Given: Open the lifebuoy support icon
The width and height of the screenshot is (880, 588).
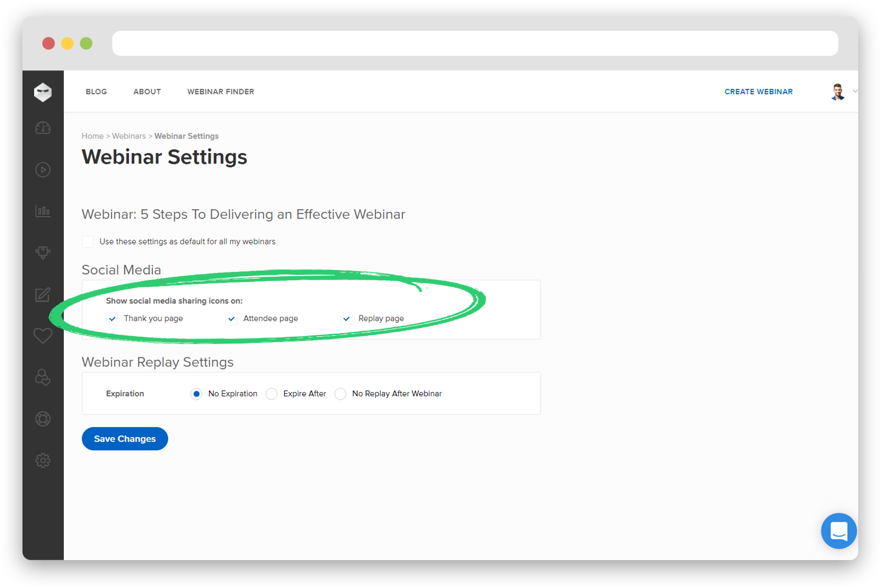Looking at the screenshot, I should pos(43,419).
